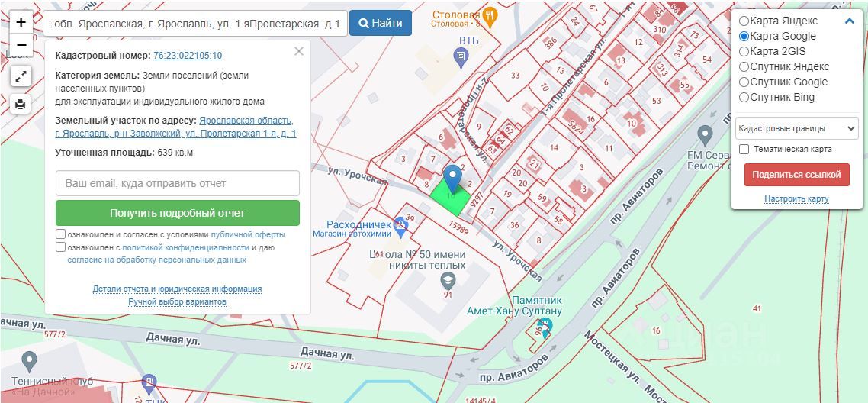Select Спутник Bing layer
Screen dimensions: 868x403
click(x=744, y=98)
